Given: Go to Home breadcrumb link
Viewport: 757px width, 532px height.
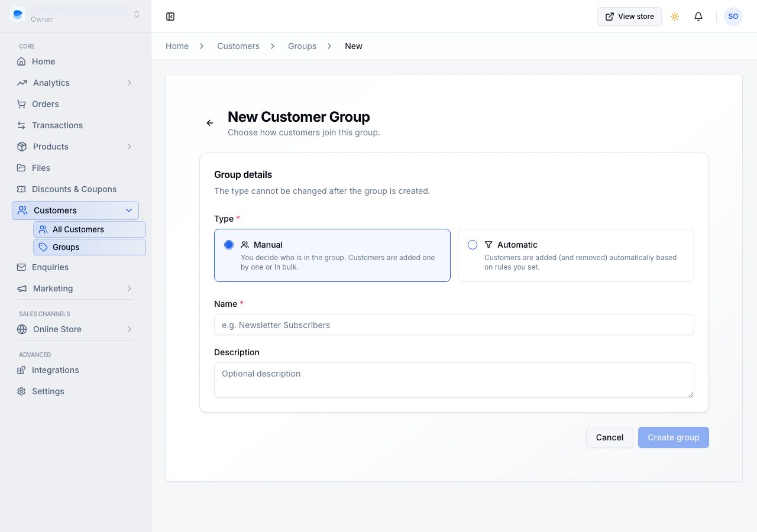Looking at the screenshot, I should click(x=177, y=46).
